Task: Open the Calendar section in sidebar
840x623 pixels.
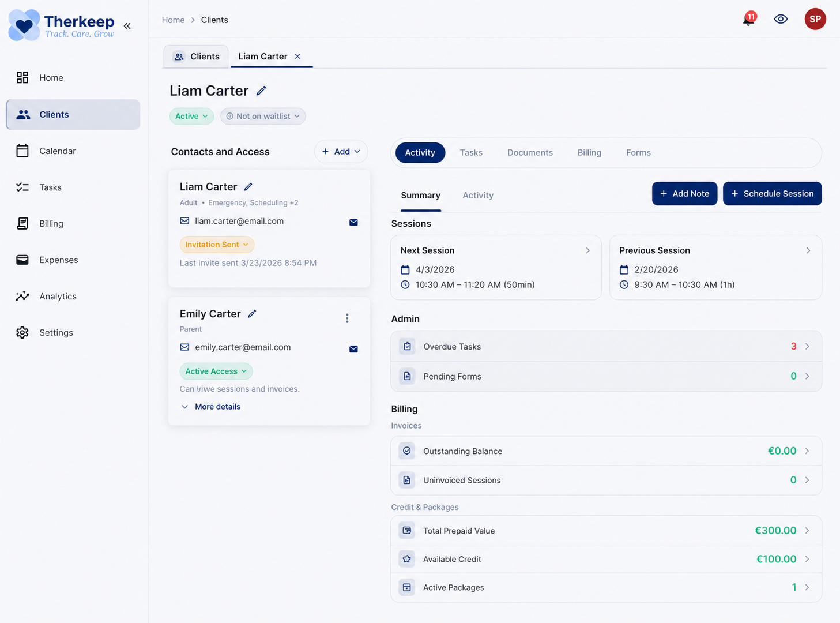Action: tap(58, 151)
